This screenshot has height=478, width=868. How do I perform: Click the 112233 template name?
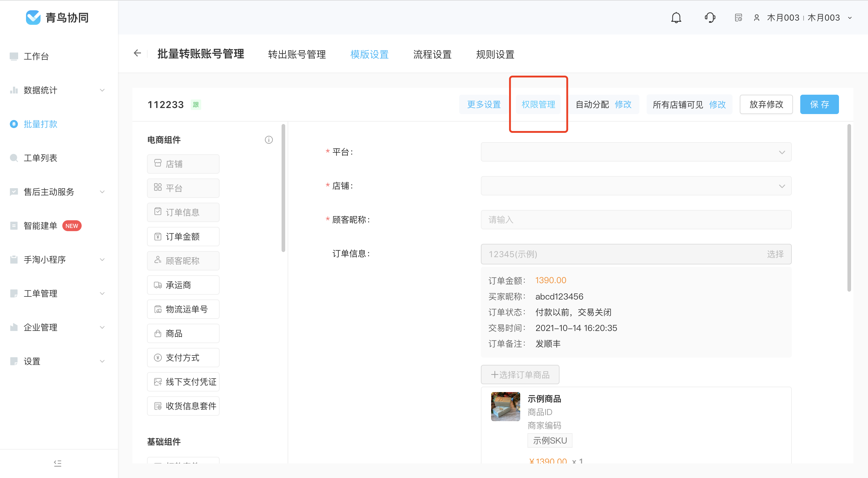click(165, 104)
